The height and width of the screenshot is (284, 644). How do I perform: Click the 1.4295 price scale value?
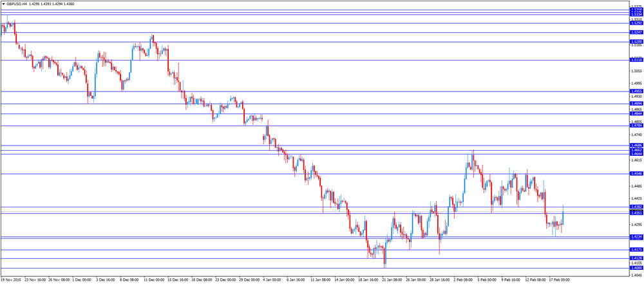(636, 224)
